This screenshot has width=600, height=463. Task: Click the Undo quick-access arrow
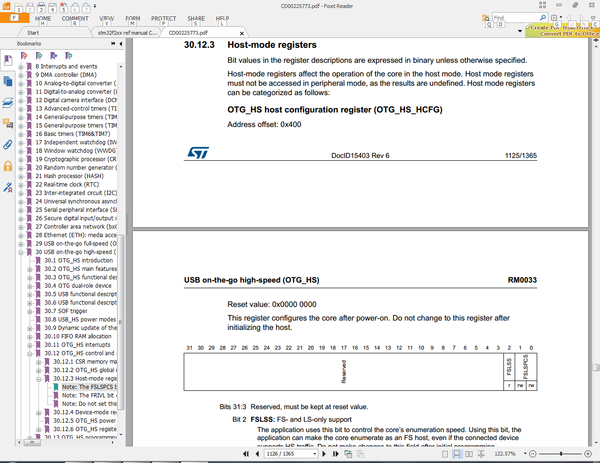coord(75,7)
